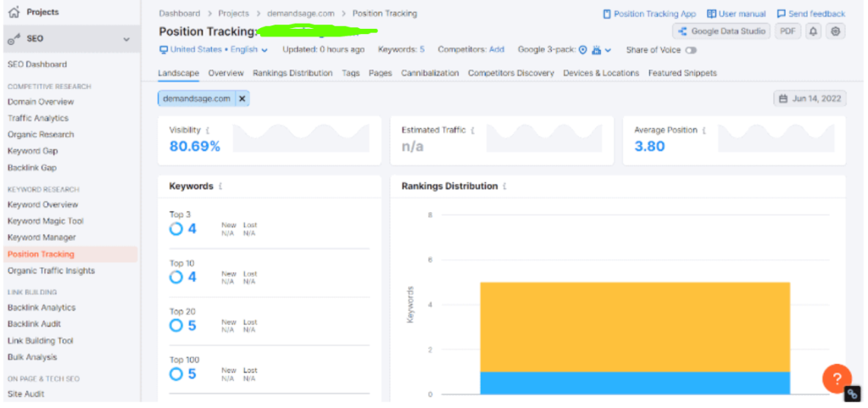Switch to Overview tab
Screen dimensions: 868x408
pos(225,73)
